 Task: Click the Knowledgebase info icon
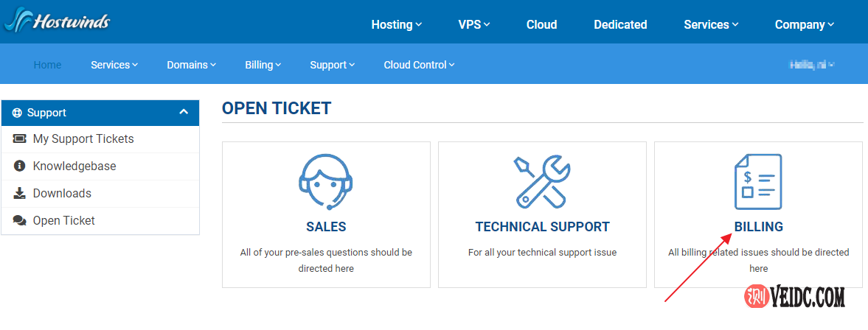[20, 166]
